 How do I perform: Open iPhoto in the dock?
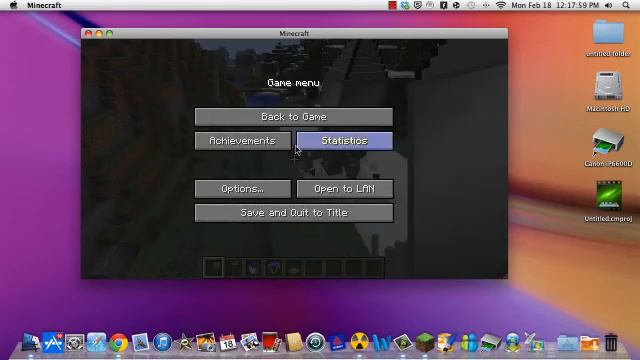point(206,342)
